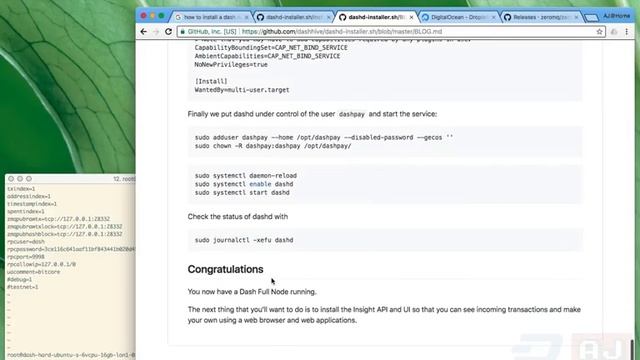This screenshot has height=360, width=640.
Task: Bookmark page with the star icon
Action: (599, 31)
